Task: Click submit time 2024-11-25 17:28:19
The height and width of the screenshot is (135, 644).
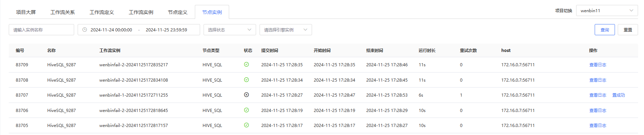Action: [x=282, y=111]
